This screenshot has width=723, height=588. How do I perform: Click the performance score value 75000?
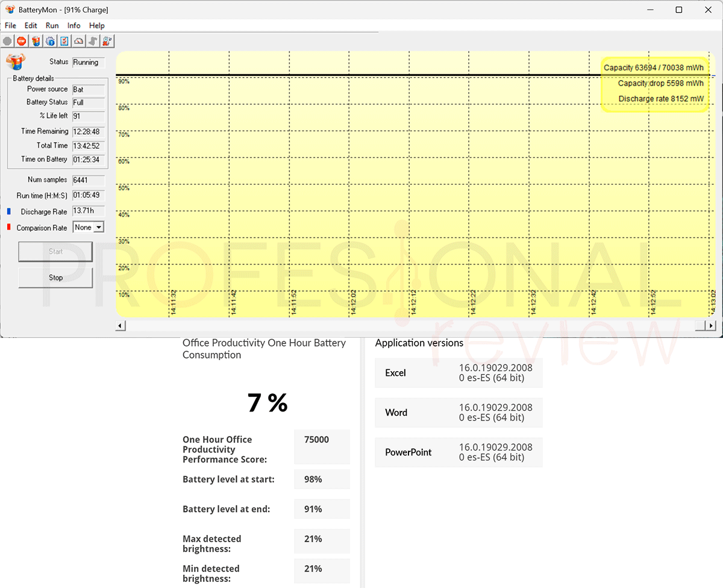(316, 440)
